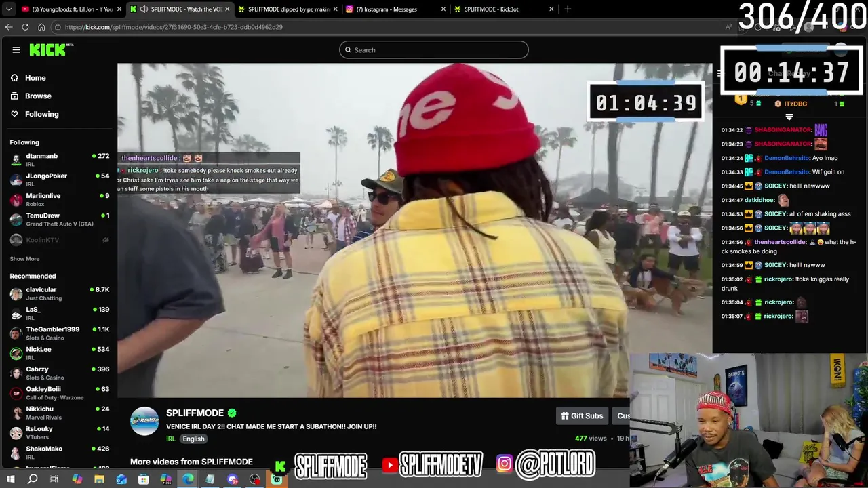Open TheGambler1999 recommended channel
The height and width of the screenshot is (488, 868).
pyautogui.click(x=60, y=333)
